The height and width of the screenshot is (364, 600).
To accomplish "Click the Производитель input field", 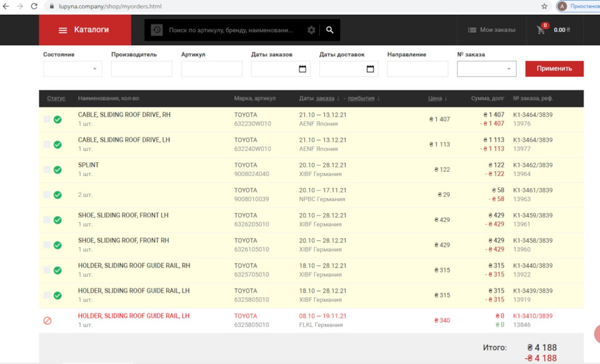I will [x=142, y=69].
